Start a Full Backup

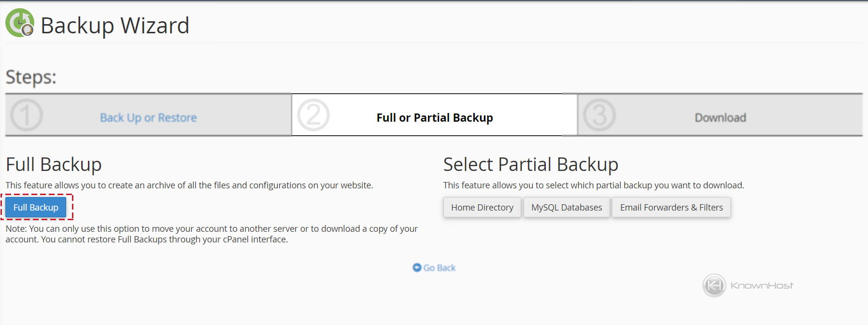(x=36, y=207)
